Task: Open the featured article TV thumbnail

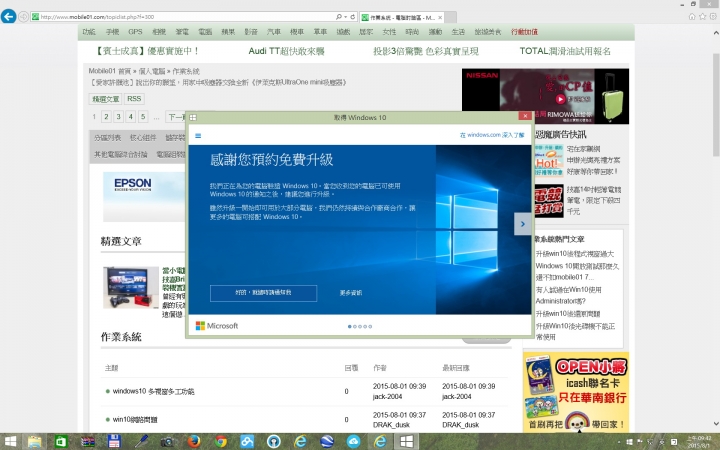Action: [131, 287]
